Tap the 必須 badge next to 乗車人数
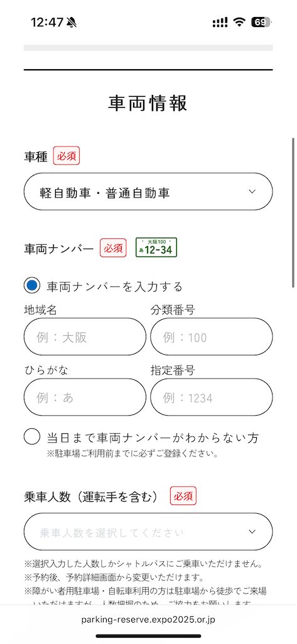297x644 pixels. tap(183, 496)
